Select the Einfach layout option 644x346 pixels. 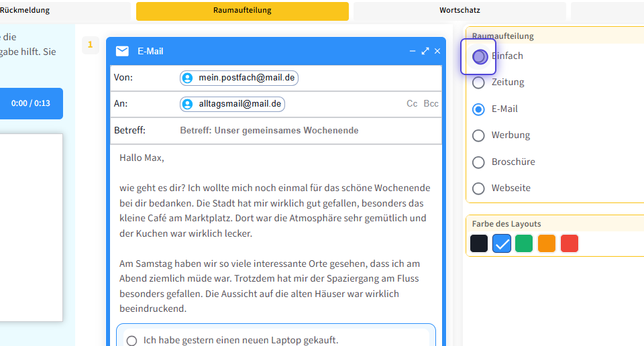pyautogui.click(x=479, y=56)
